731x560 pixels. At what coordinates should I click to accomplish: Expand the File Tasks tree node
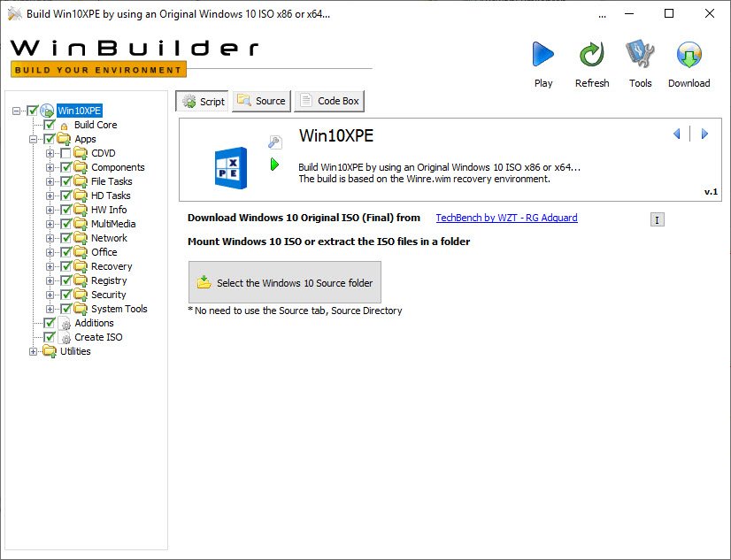click(50, 181)
